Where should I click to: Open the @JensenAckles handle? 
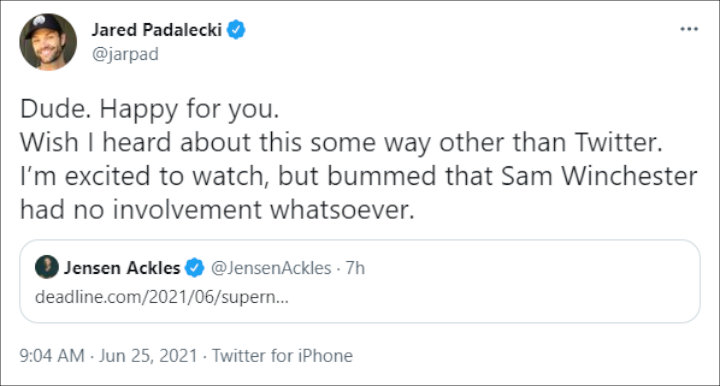[271, 268]
